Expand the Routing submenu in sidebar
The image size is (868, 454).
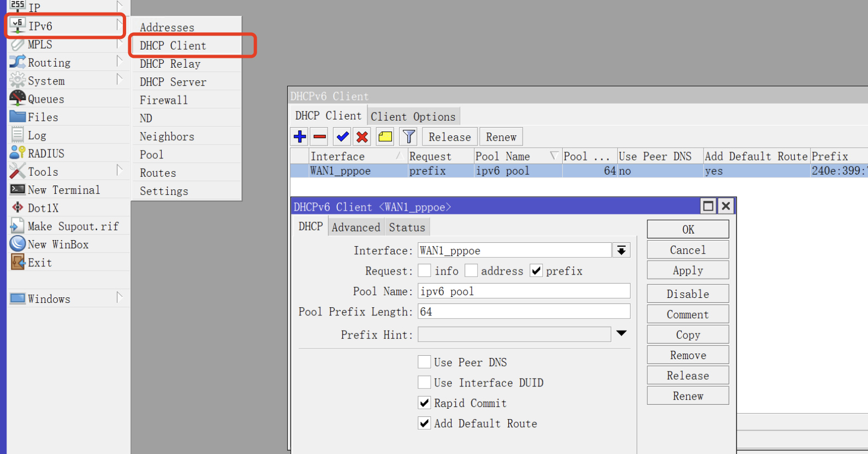click(49, 63)
